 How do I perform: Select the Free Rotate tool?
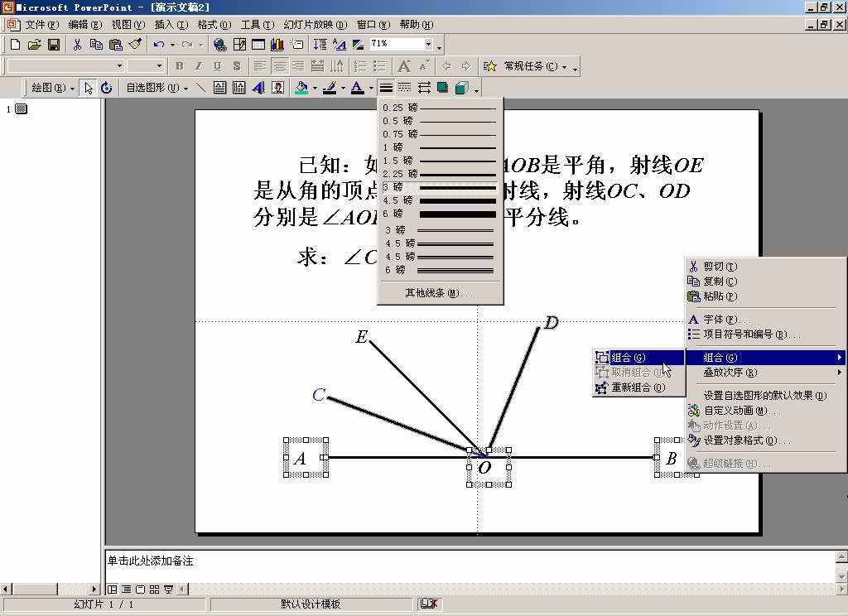click(106, 88)
